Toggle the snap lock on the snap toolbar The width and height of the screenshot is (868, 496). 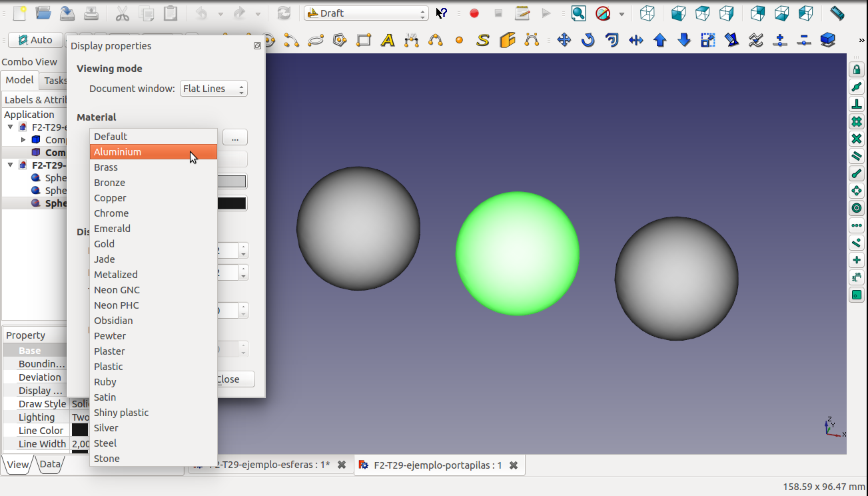857,70
